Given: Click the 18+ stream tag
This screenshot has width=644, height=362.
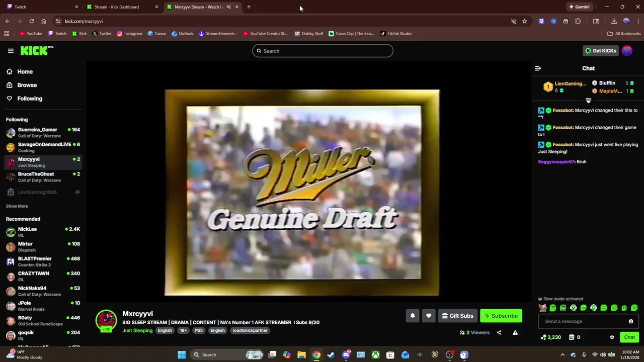Looking at the screenshot, I should pos(183,330).
